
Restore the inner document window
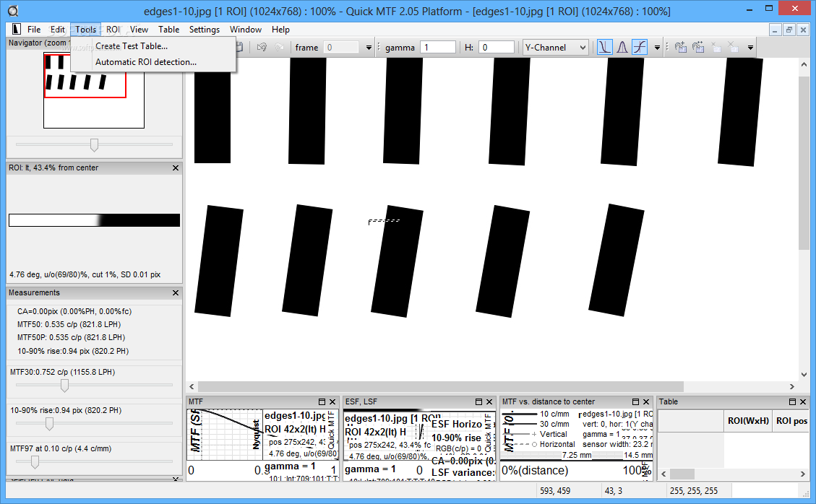click(x=789, y=30)
